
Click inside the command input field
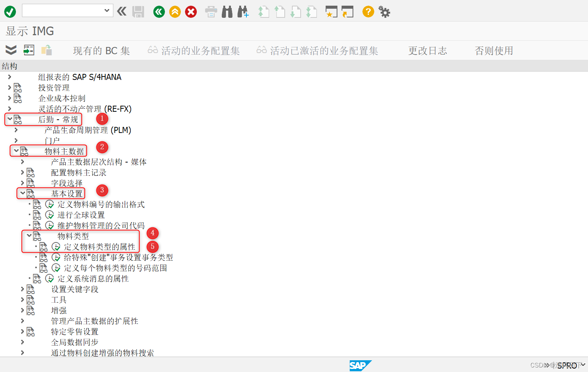pyautogui.click(x=61, y=10)
